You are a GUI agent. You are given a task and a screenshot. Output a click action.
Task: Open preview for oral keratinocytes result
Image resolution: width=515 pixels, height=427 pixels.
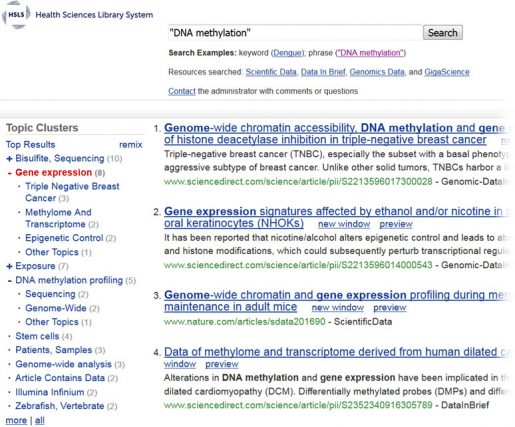click(396, 224)
